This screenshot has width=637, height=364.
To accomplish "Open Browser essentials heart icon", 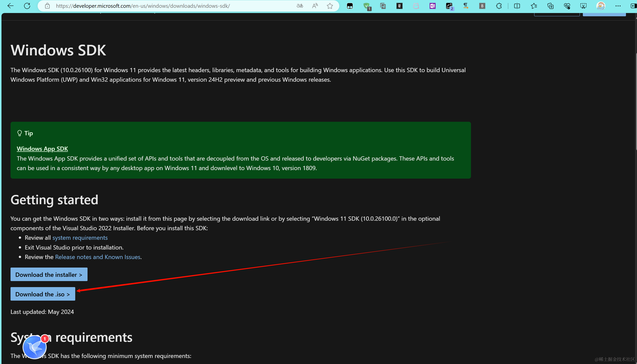I will coord(567,6).
